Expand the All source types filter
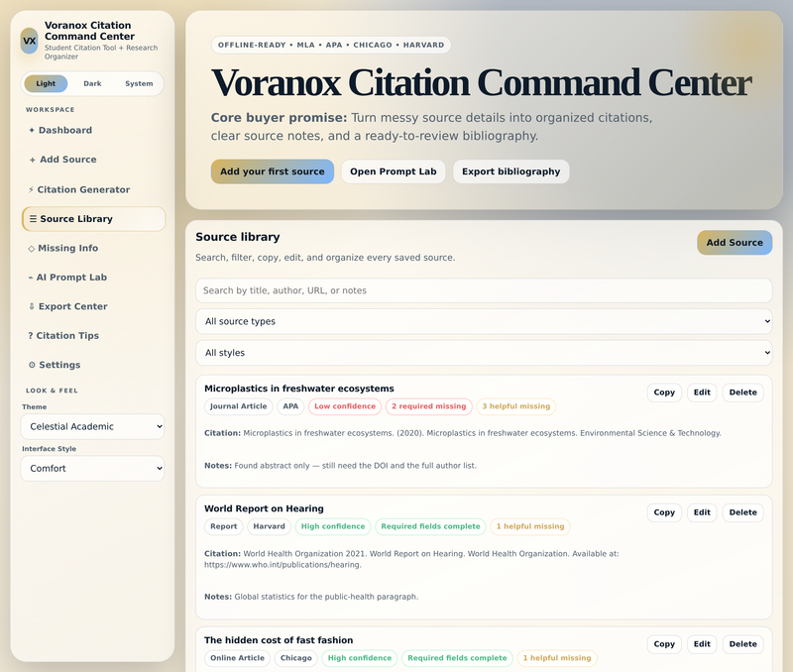 pos(484,321)
